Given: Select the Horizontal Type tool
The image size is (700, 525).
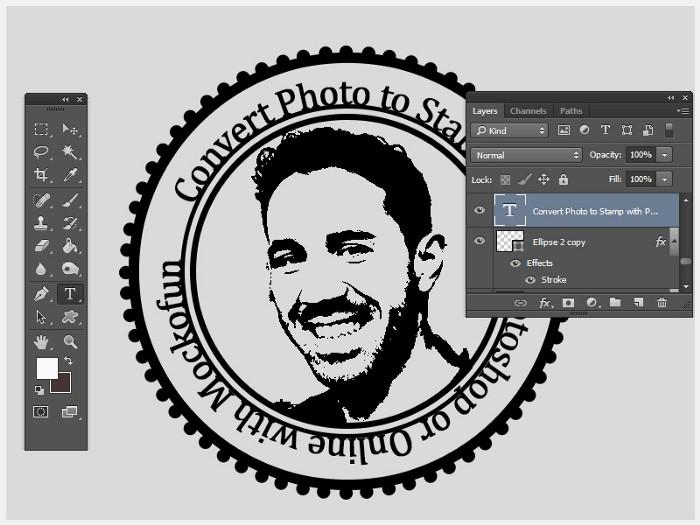Looking at the screenshot, I should click(x=70, y=294).
